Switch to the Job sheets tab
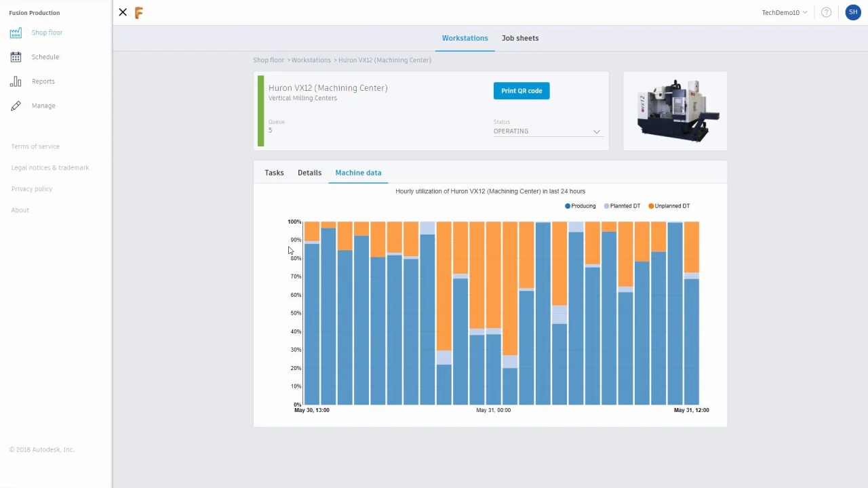Screen dimensions: 868x488 coord(520,38)
